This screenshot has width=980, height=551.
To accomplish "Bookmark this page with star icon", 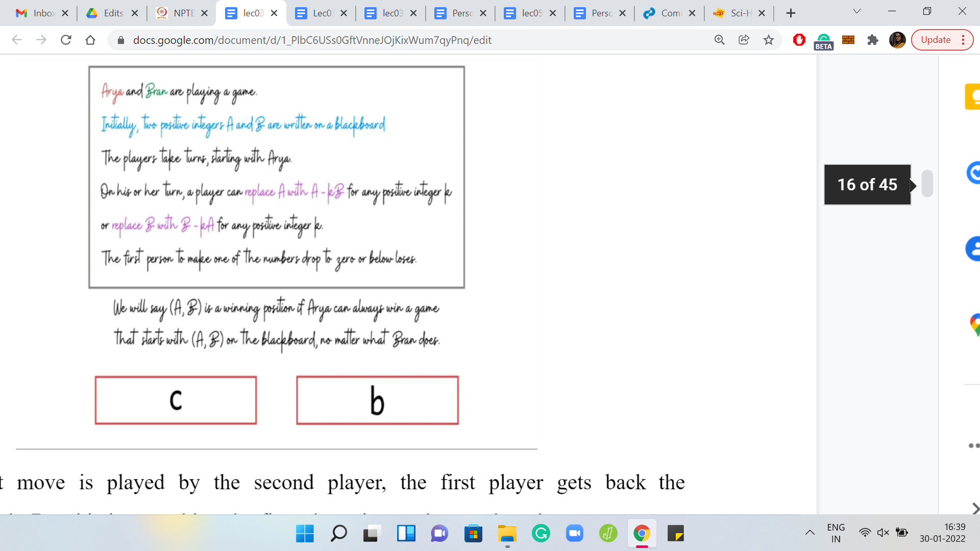I will [x=769, y=40].
